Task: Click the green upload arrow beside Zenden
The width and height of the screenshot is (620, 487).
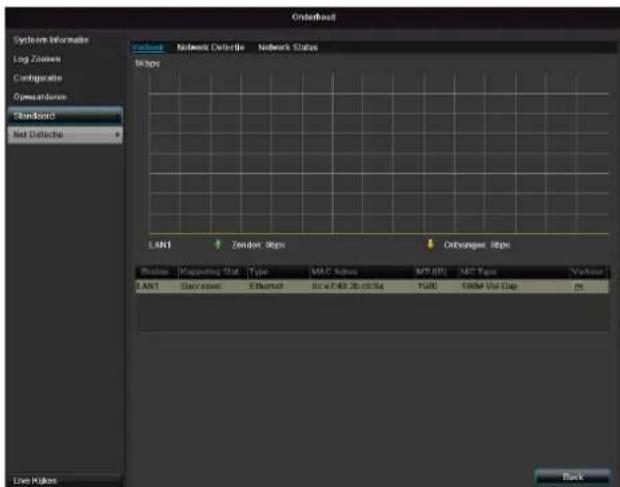Action: coord(217,245)
